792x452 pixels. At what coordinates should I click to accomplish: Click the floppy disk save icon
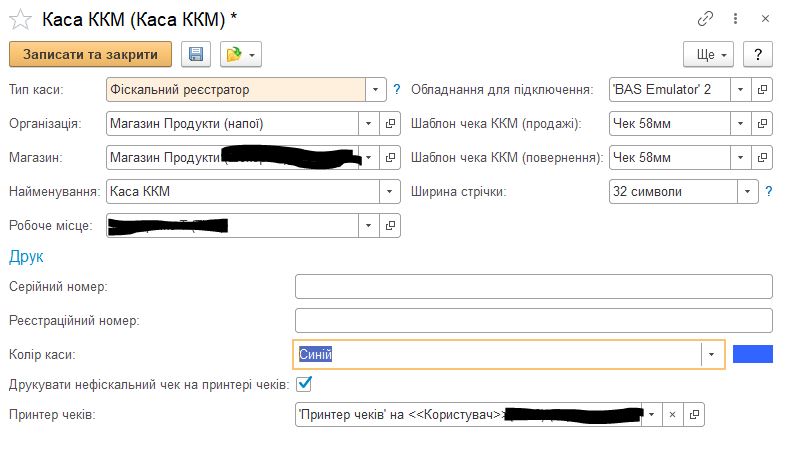[195, 54]
